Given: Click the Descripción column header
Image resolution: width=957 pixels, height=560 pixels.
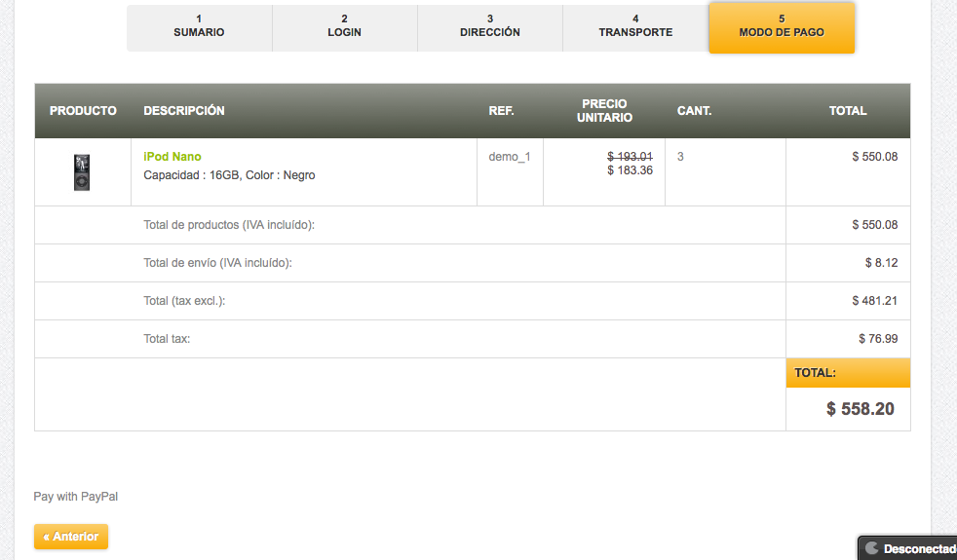Looking at the screenshot, I should pyautogui.click(x=184, y=110).
